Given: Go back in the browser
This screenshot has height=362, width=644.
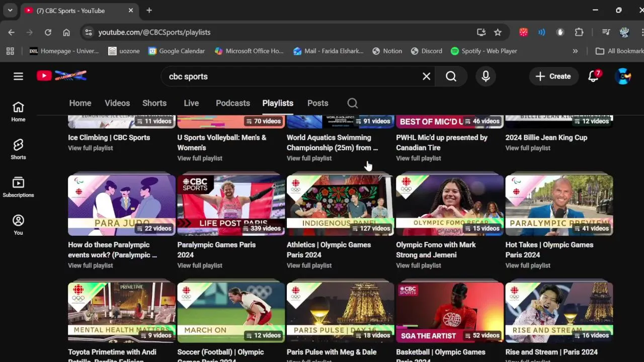Looking at the screenshot, I should (11, 32).
